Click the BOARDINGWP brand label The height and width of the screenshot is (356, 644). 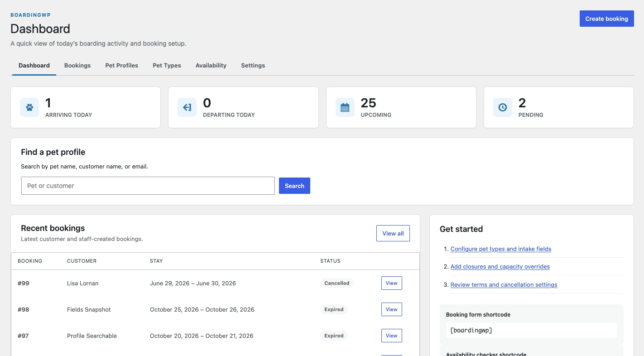point(30,15)
